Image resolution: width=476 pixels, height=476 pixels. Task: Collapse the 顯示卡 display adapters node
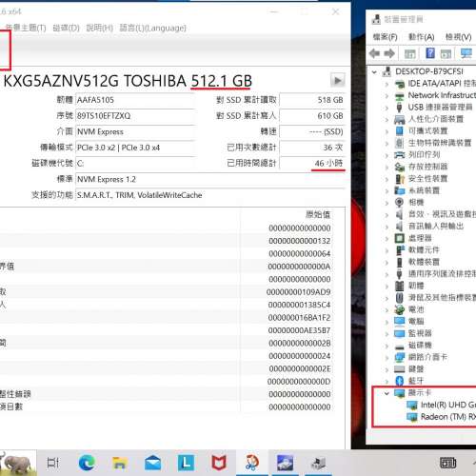387,393
